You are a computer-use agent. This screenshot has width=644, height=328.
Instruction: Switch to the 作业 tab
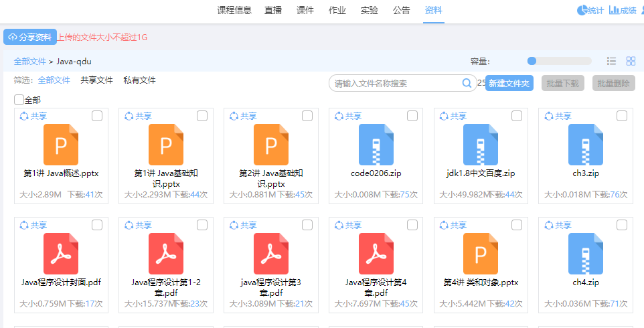[x=337, y=10]
